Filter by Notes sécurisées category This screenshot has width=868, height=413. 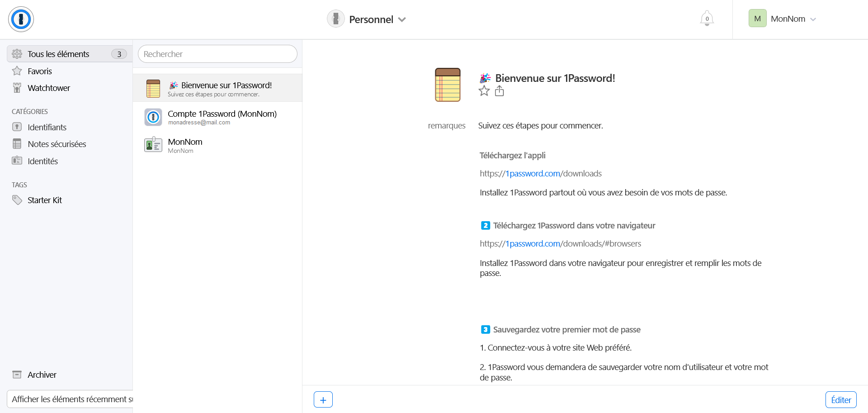pos(57,144)
